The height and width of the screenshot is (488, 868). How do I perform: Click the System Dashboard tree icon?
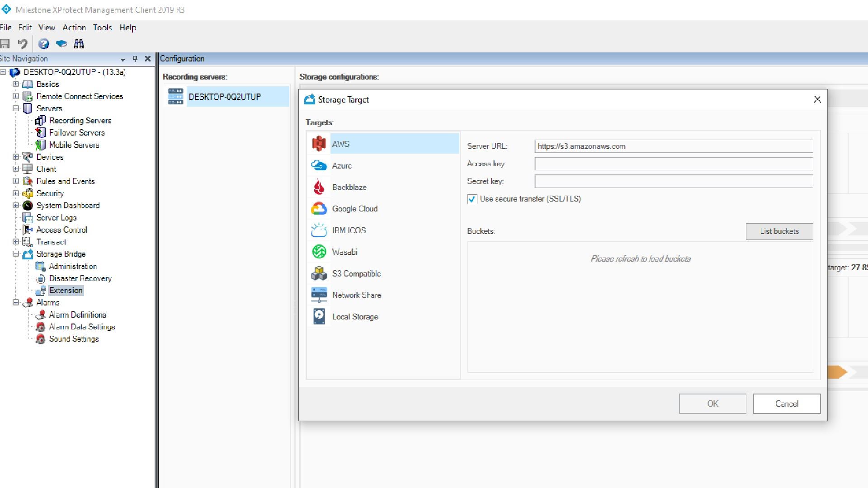(x=28, y=206)
